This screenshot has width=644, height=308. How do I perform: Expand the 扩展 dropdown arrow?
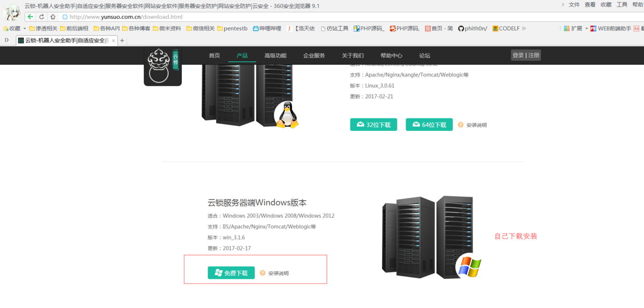tap(587, 29)
